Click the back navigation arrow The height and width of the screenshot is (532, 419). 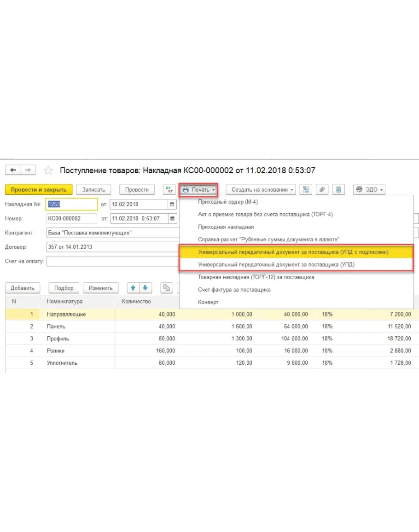pyautogui.click(x=13, y=170)
